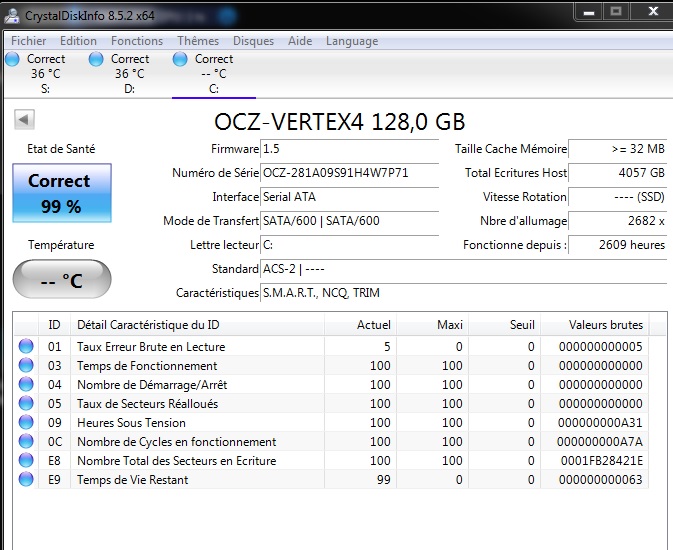Click the Maxi column header
The image size is (673, 550).
[x=433, y=325]
